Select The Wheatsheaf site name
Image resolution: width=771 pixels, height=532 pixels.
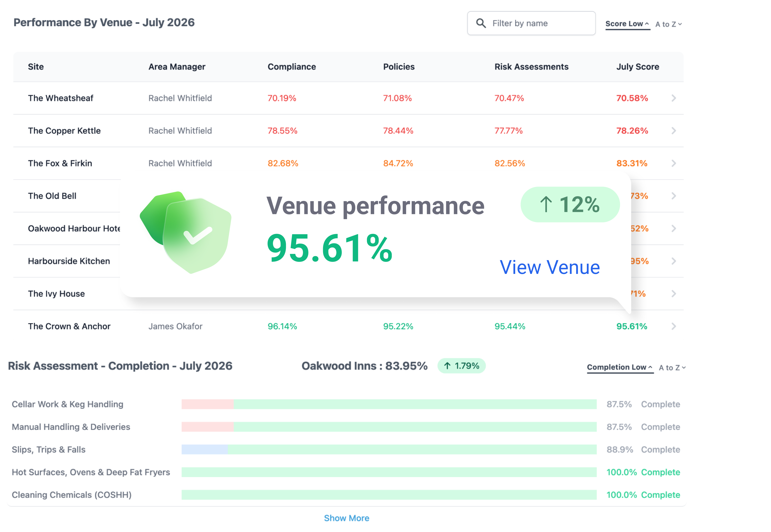pyautogui.click(x=61, y=98)
